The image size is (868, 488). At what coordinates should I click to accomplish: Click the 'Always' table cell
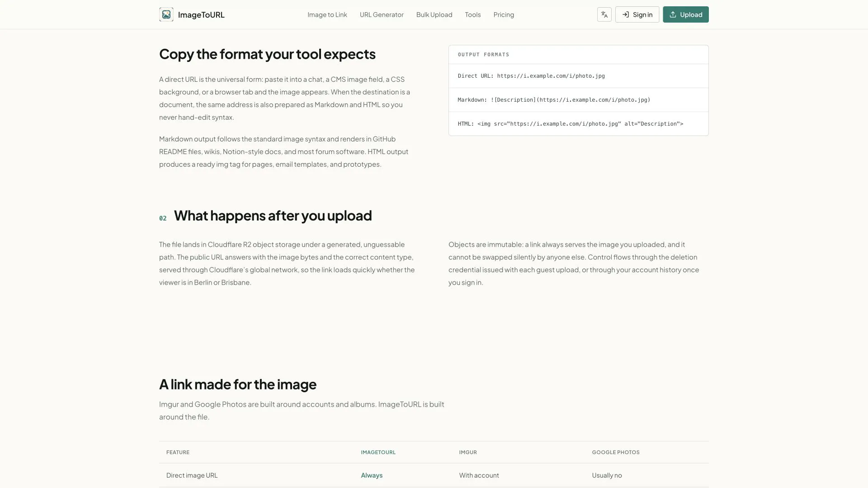click(x=372, y=475)
